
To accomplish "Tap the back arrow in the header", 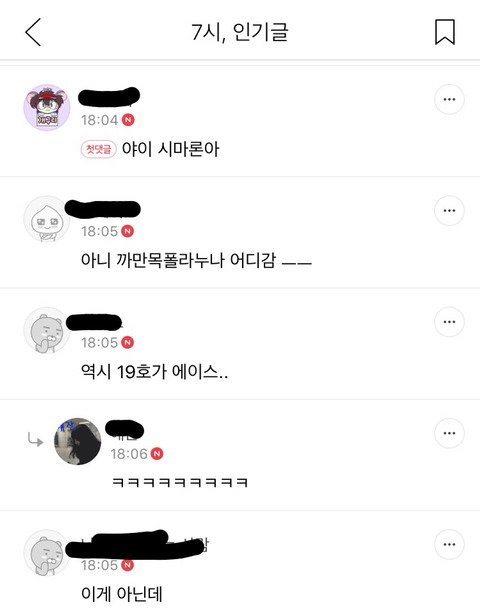I will click(x=33, y=32).
